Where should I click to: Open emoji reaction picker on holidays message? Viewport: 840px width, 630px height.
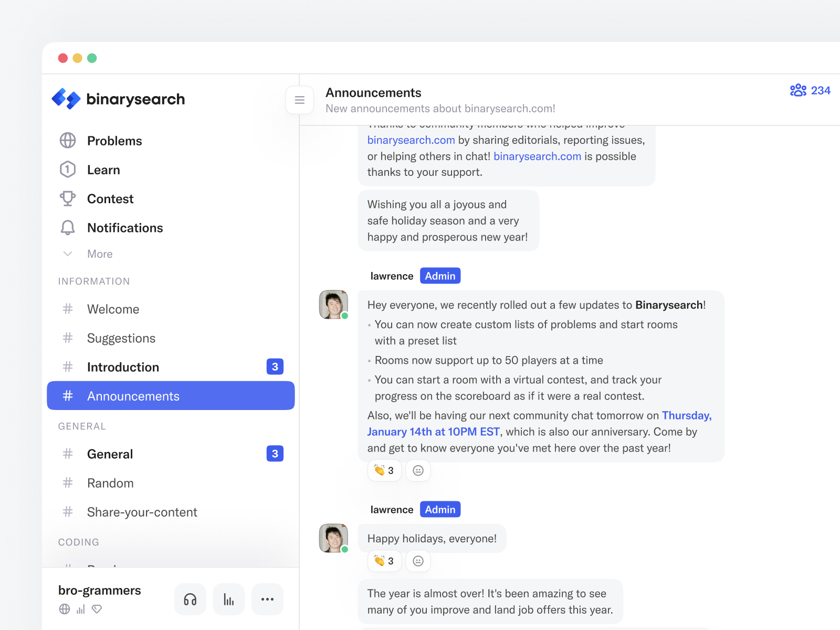tap(418, 561)
